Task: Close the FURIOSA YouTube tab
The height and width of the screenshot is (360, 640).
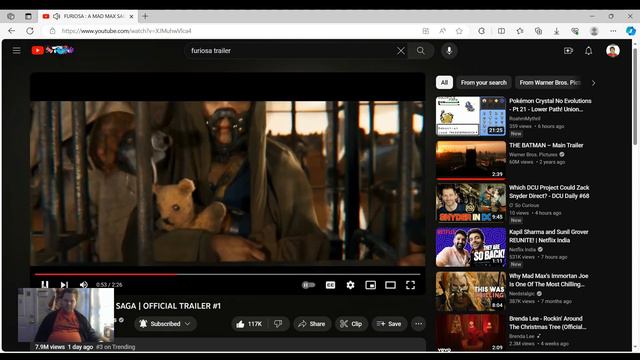Action: (x=131, y=16)
